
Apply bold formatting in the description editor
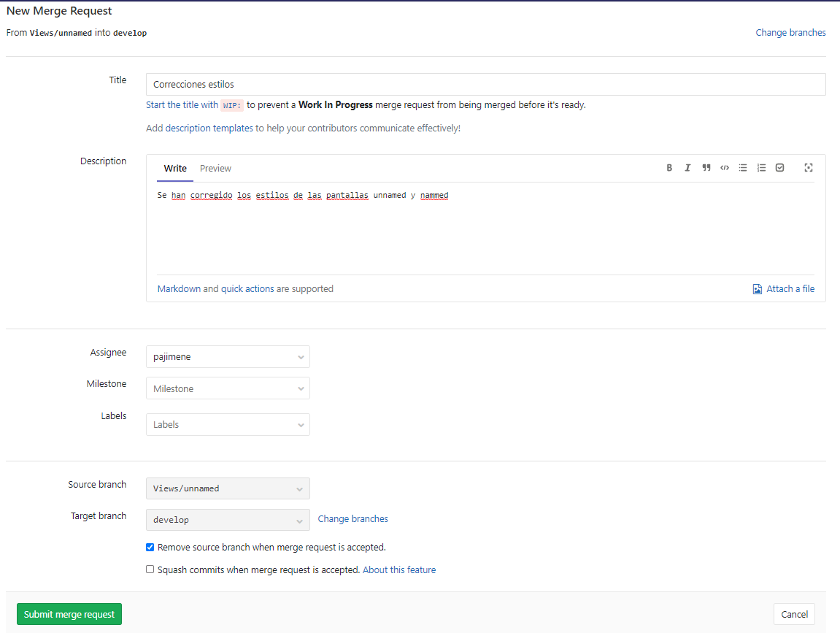(669, 167)
